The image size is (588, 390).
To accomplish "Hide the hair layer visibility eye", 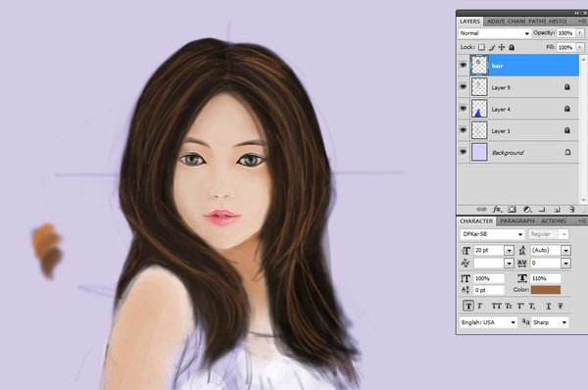I will pos(464,66).
